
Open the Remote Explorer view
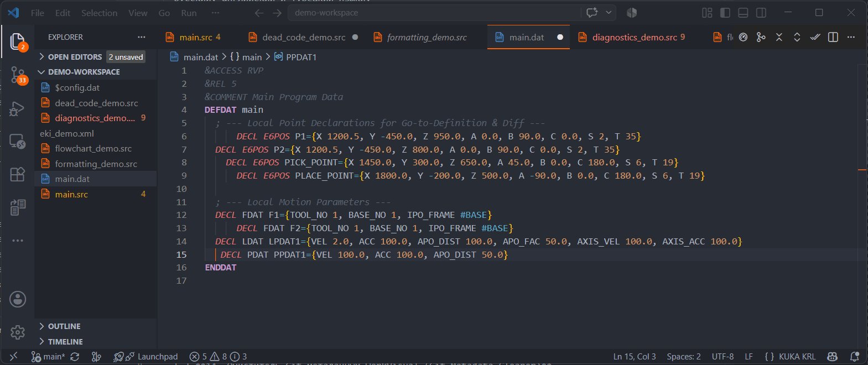18,142
